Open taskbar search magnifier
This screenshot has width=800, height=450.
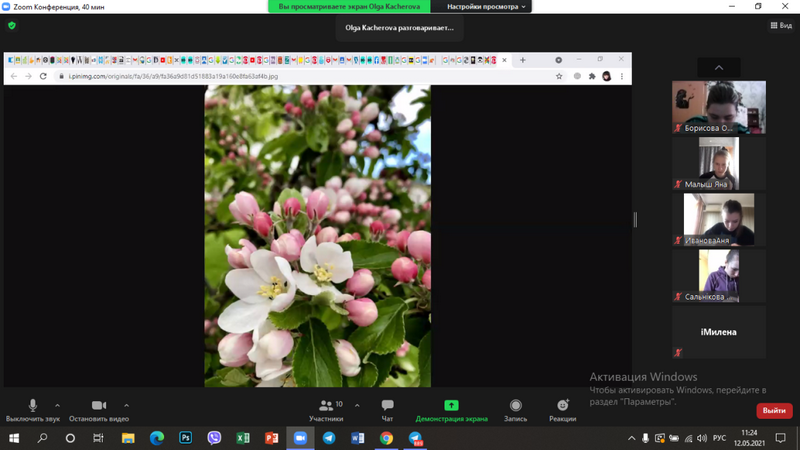pos(42,438)
